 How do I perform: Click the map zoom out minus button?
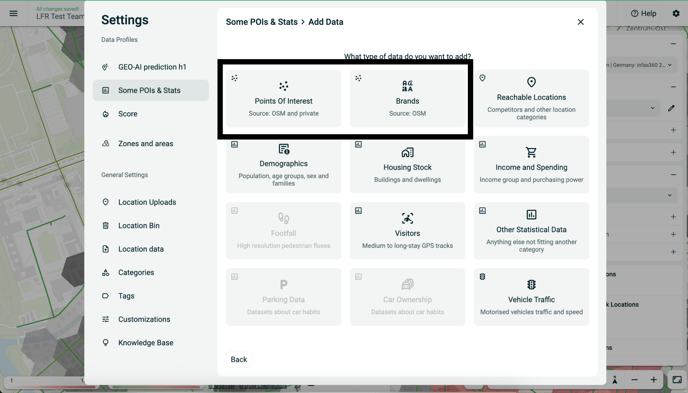click(x=634, y=380)
